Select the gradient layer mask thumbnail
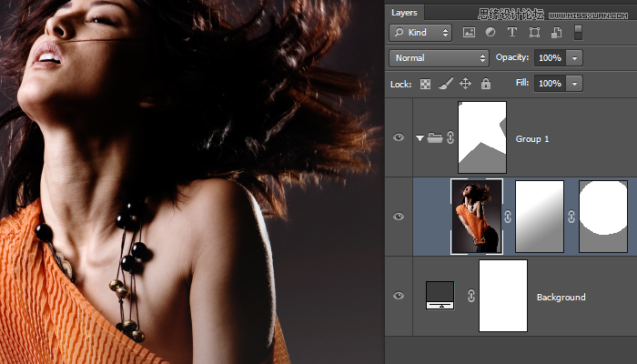The height and width of the screenshot is (364, 637). 540,217
